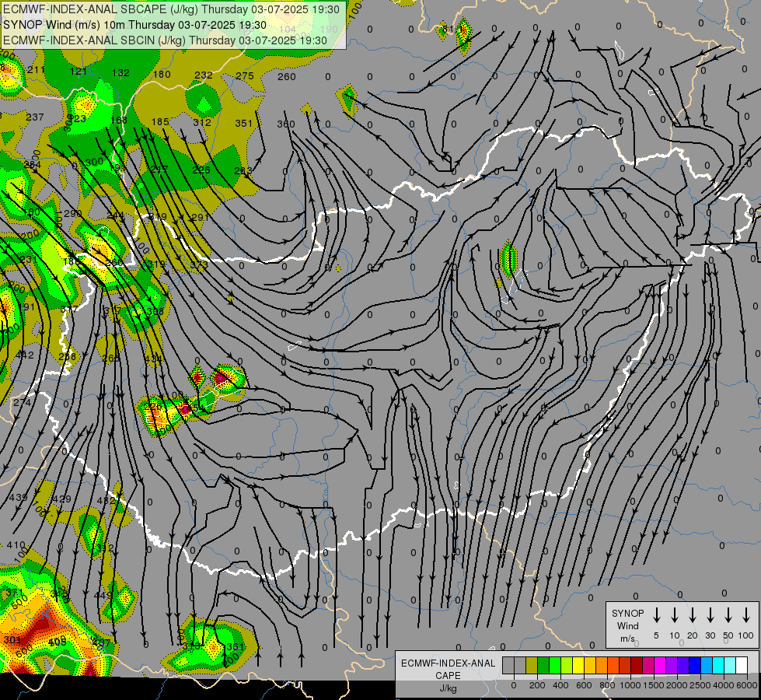
Task: Click the map value '434'
Action: (x=153, y=359)
